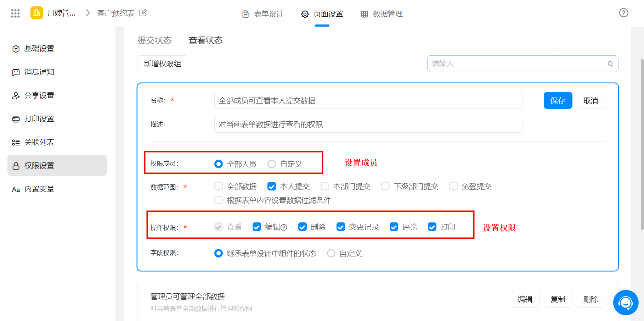Click 编辑 for 管理员可管理全部数据

pos(525,299)
